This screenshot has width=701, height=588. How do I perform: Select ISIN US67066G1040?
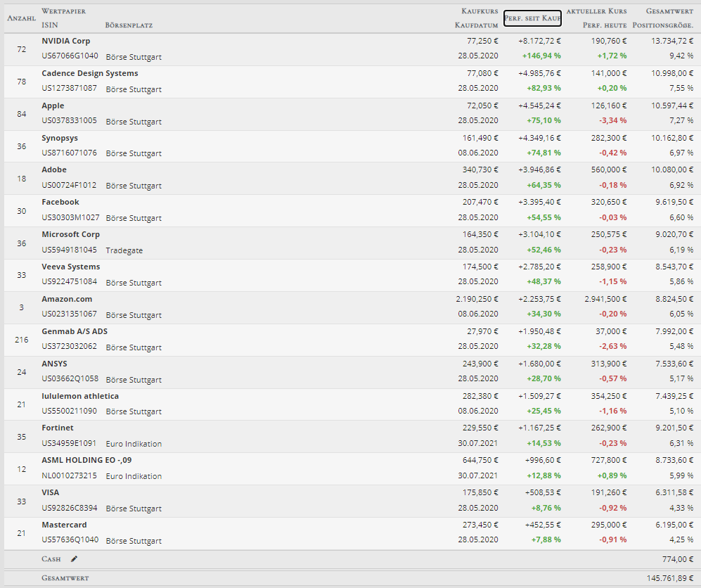pos(70,56)
